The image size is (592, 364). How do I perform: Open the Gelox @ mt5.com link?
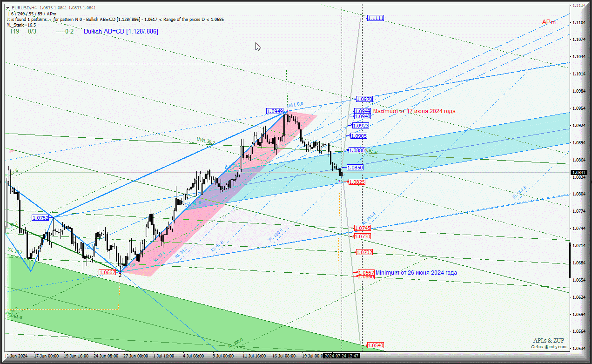[549, 347]
